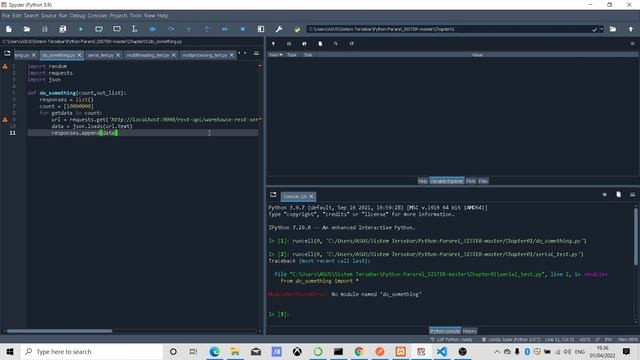Switch to the Help pane tab
Screen dimensions: 640x360
tap(422, 181)
